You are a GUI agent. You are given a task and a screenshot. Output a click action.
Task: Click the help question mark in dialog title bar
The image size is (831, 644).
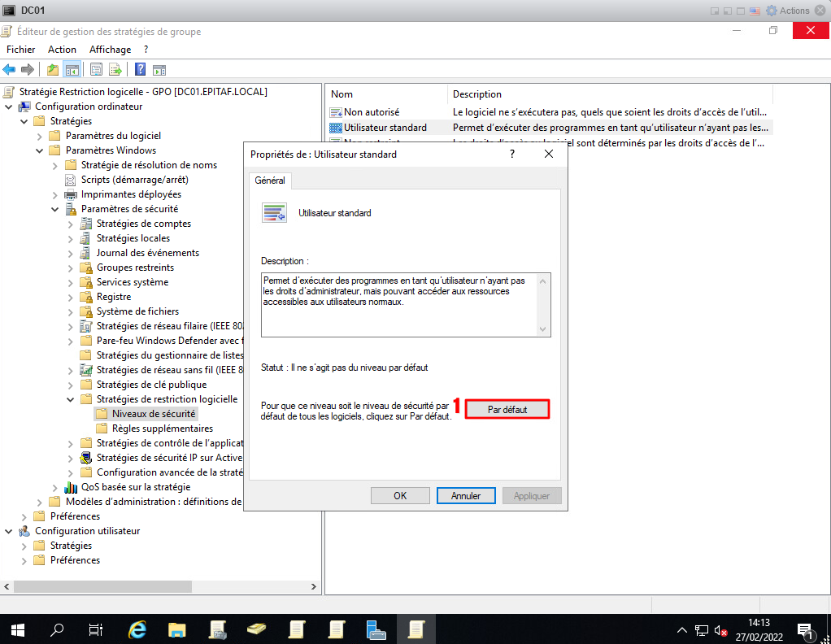(x=512, y=154)
